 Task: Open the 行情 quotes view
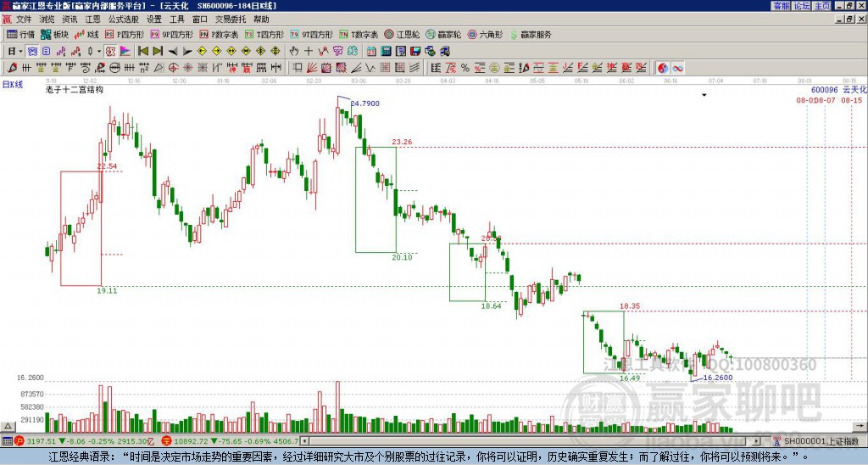tap(21, 34)
